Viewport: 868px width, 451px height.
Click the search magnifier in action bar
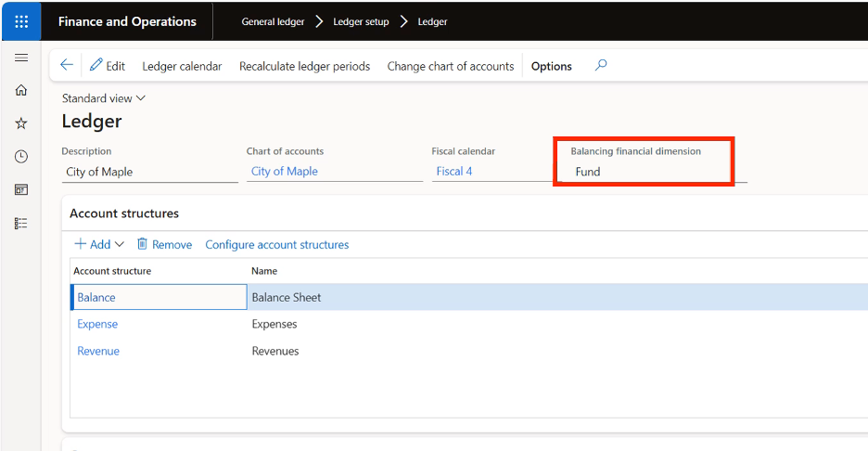click(601, 65)
